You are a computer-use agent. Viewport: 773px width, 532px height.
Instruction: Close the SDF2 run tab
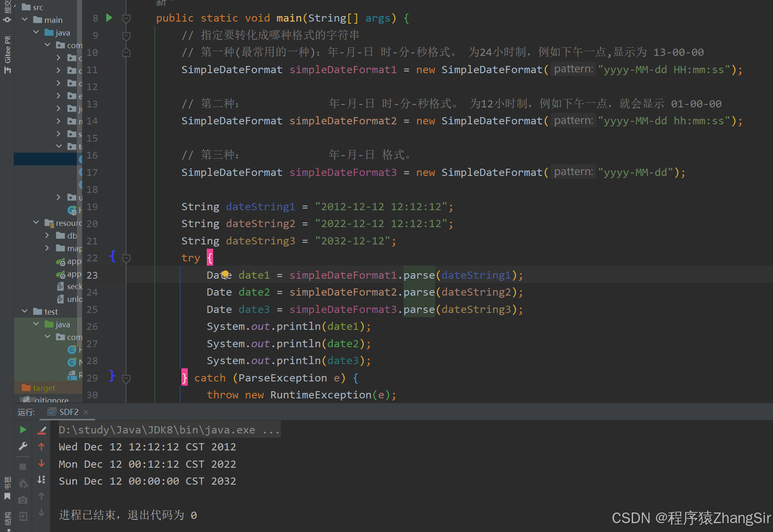(x=86, y=412)
